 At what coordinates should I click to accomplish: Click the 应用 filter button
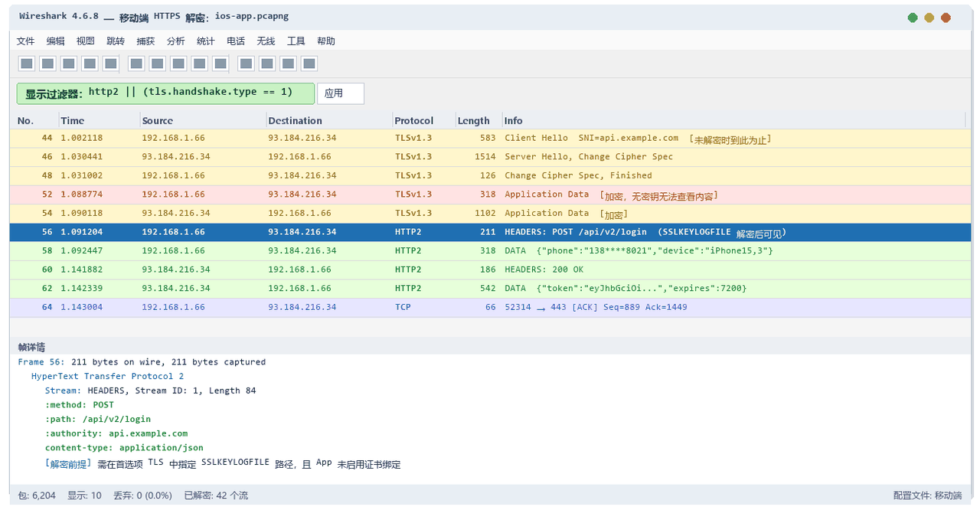(341, 93)
